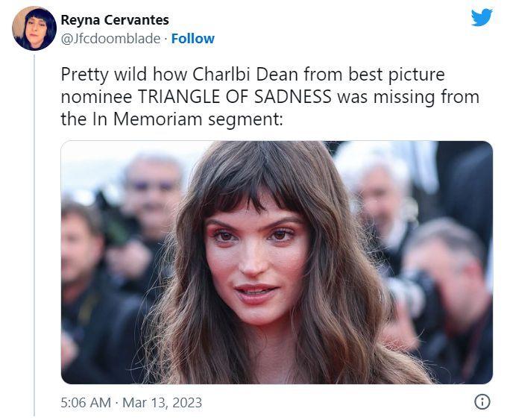Screen dimensions: 507x420
Task: Open the tweet info icon
Action: [x=482, y=402]
